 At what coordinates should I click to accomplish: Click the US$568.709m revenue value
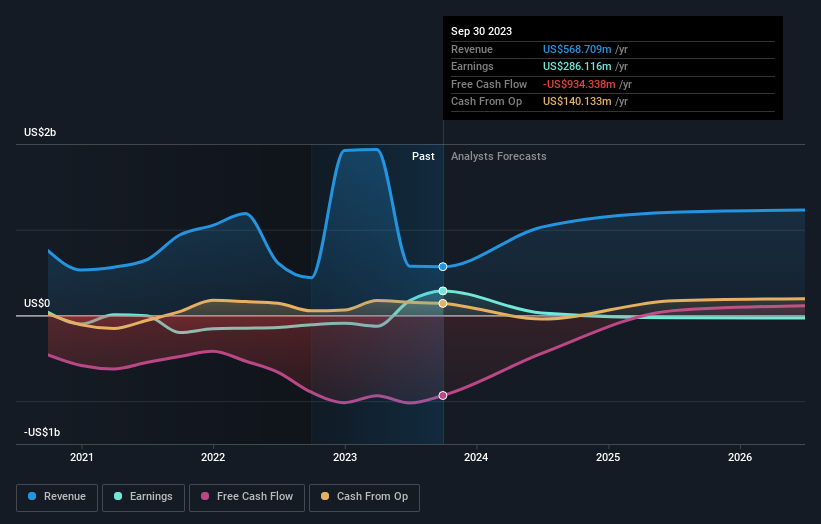577,49
